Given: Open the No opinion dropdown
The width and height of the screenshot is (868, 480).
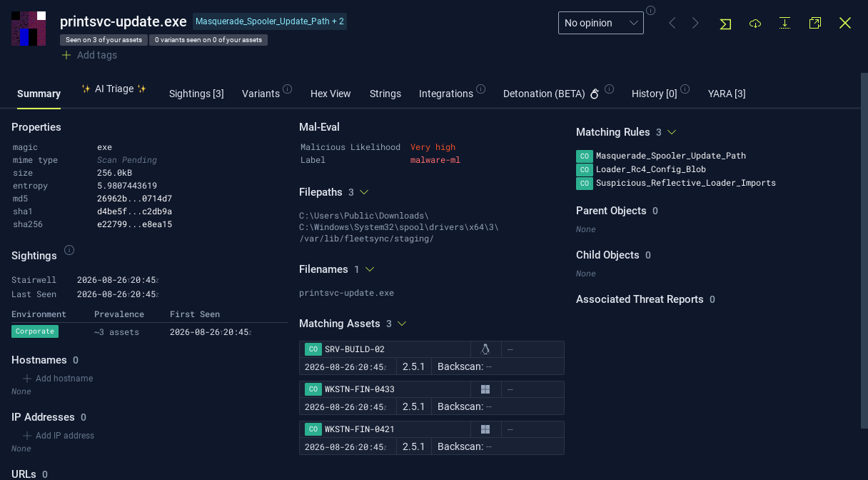Looking at the screenshot, I should tap(600, 23).
